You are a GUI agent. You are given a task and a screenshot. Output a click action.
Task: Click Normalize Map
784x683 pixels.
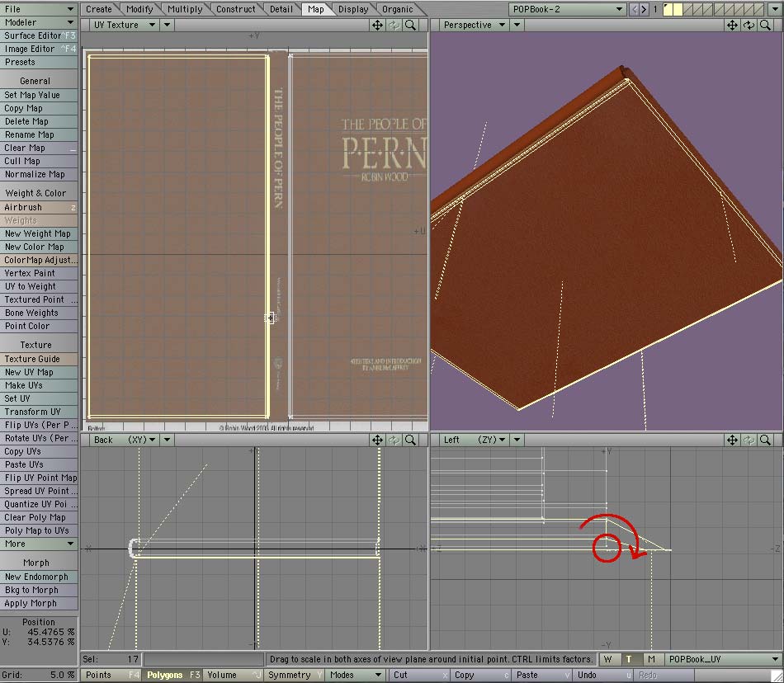click(x=39, y=174)
